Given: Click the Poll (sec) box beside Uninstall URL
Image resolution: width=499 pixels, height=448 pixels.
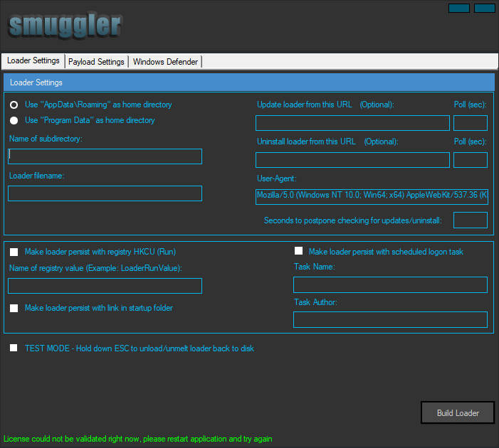Looking at the screenshot, I should pos(471,160).
